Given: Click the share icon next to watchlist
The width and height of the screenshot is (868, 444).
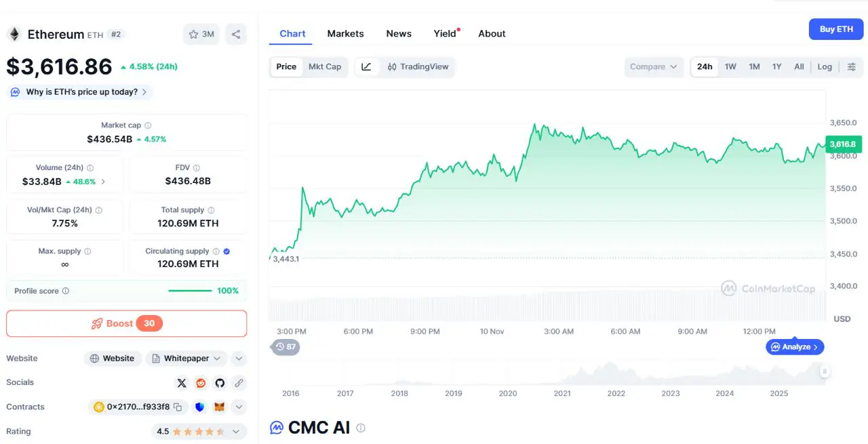Looking at the screenshot, I should (235, 34).
